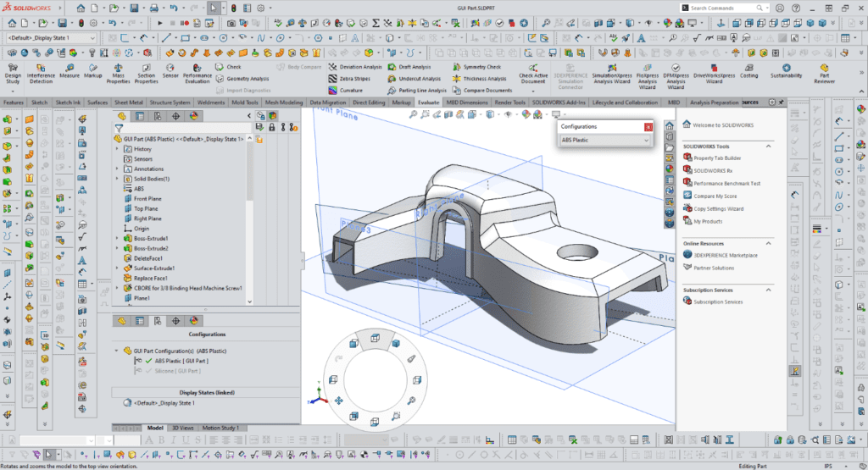Click in the Search Commands field

[x=722, y=8]
